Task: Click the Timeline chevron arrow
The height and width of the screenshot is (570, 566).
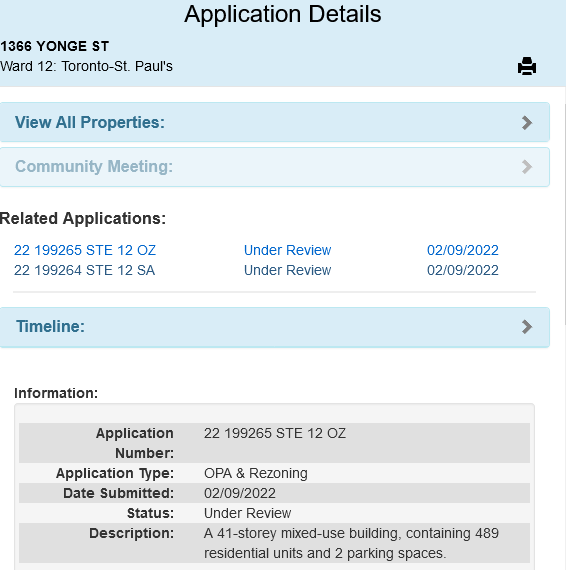Action: click(527, 326)
